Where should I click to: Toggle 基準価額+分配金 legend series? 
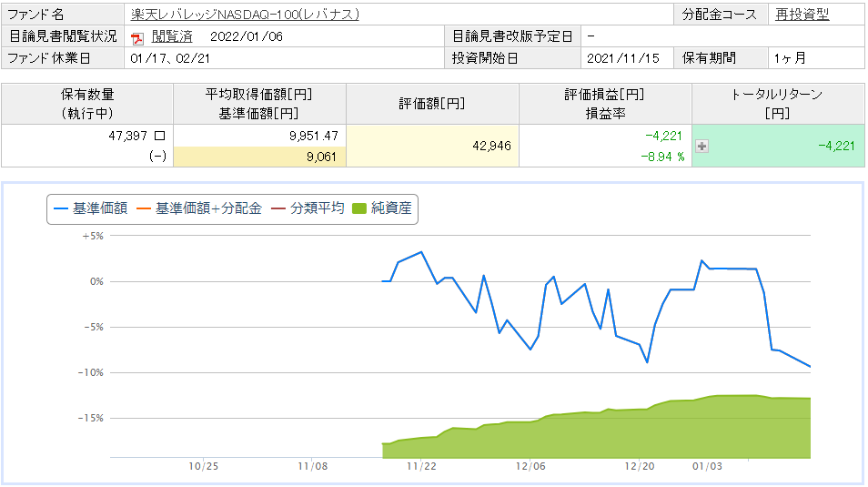click(198, 208)
